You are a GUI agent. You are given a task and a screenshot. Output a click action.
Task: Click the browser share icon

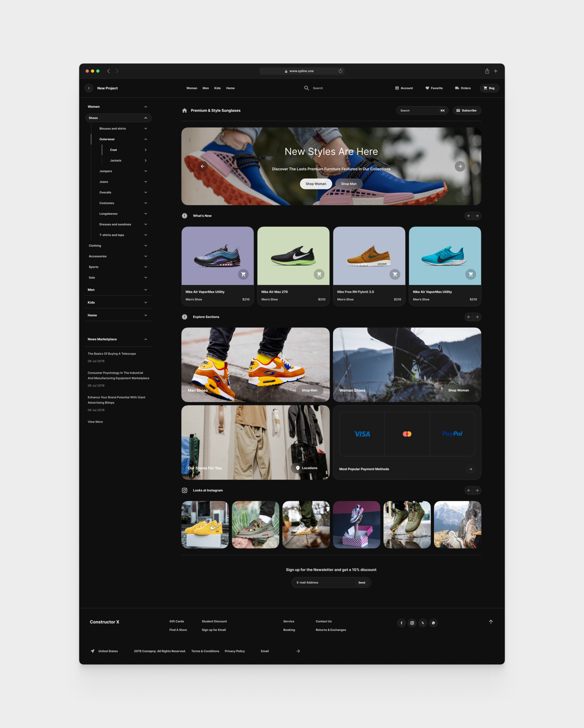[487, 71]
